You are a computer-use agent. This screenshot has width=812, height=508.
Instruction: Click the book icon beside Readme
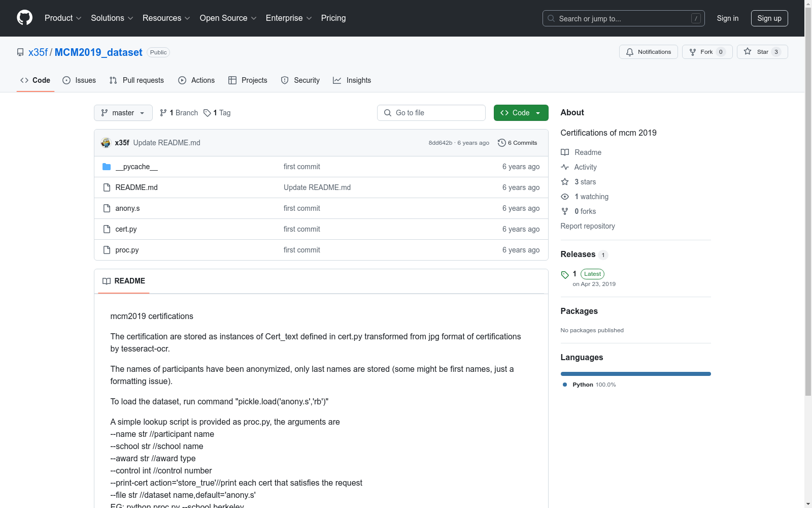[565, 152]
